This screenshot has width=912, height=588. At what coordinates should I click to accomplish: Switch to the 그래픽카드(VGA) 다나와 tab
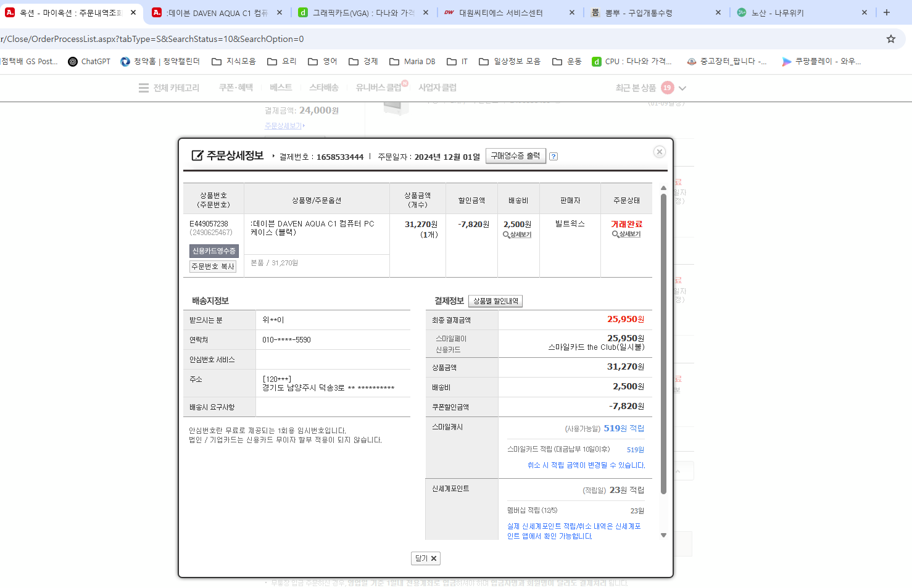[363, 12]
